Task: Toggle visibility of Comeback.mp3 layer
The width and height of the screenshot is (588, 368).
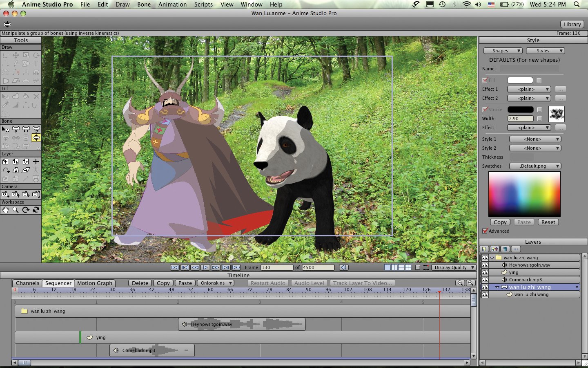Action: [485, 280]
